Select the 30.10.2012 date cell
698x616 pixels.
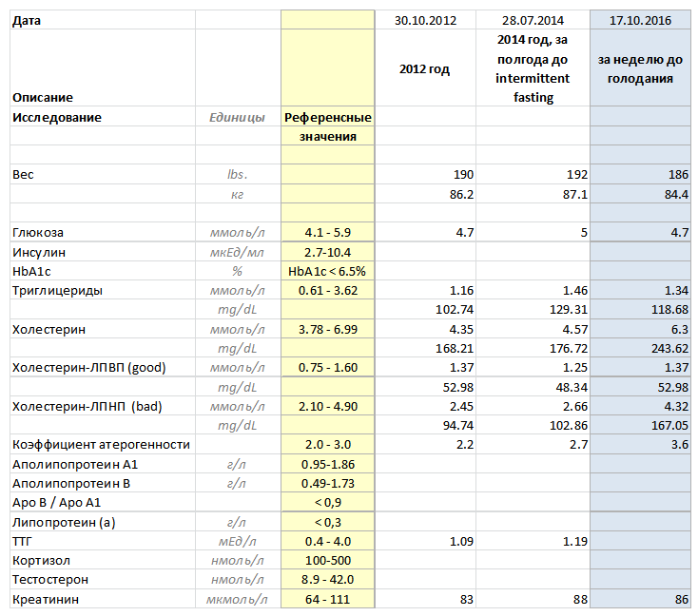pos(425,21)
